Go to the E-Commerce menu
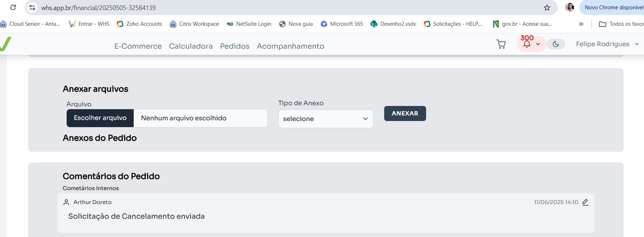Screen dimensions: 644x237 (138, 46)
